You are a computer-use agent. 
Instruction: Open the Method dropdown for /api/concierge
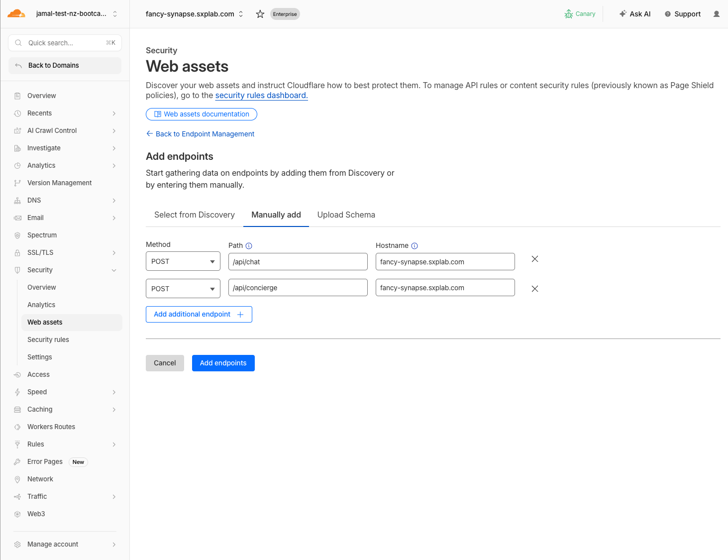[x=183, y=289]
